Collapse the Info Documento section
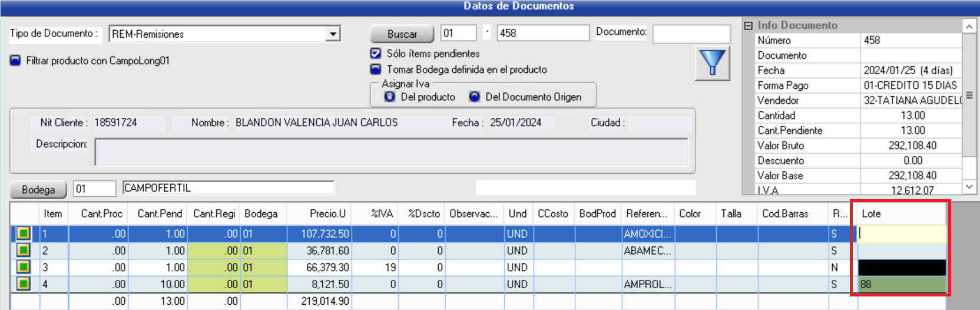The image size is (980, 310). pos(749,25)
